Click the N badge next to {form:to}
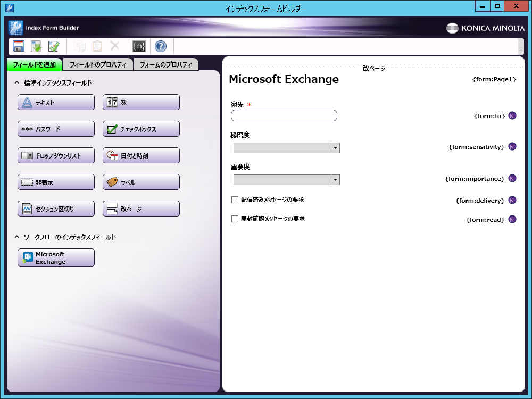Screen dimensions: 532x399 (x=512, y=115)
